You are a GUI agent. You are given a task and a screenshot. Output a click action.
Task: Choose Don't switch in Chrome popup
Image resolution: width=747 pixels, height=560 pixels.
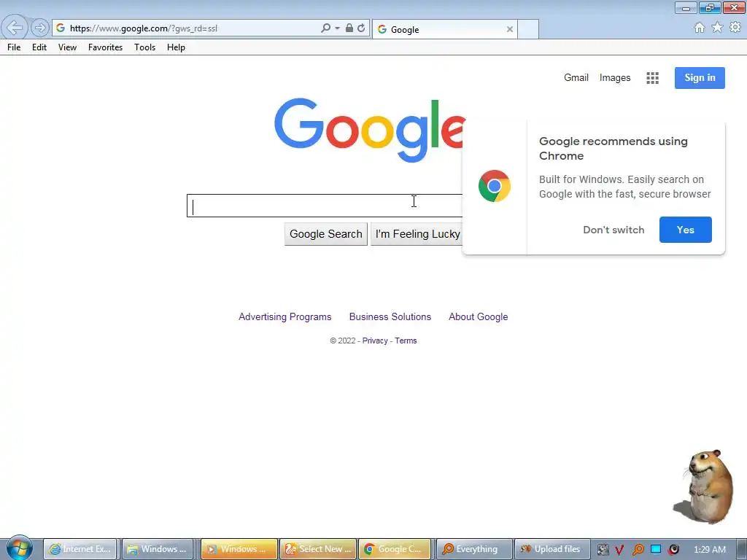pos(614,230)
